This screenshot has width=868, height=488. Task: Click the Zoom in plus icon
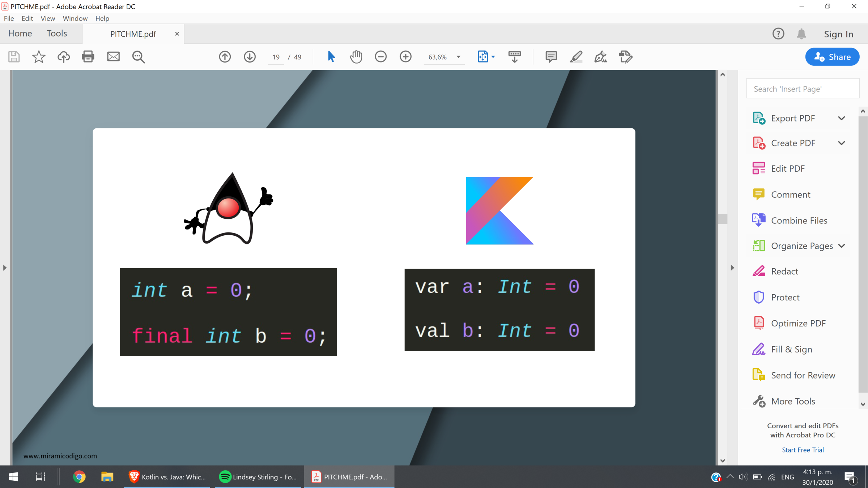(405, 57)
